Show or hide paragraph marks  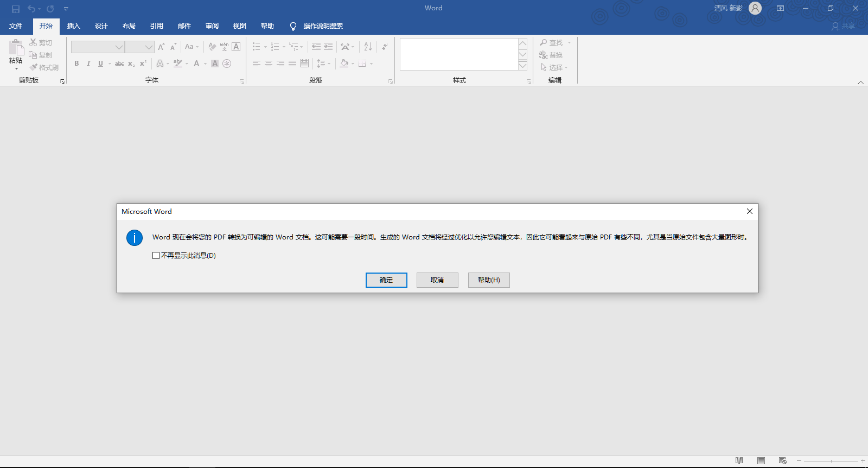tap(385, 47)
